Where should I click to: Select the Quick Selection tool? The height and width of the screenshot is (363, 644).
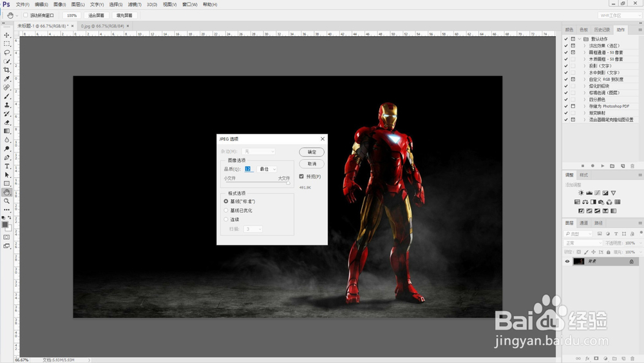point(6,61)
